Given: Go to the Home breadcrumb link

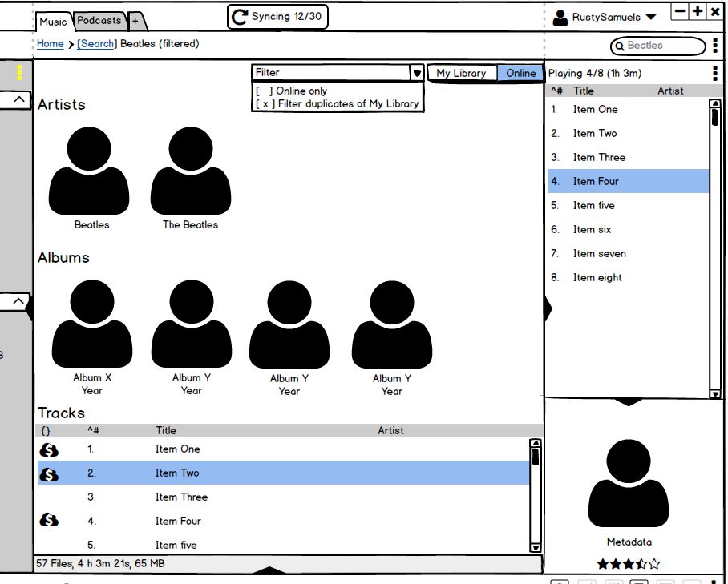Looking at the screenshot, I should point(50,44).
